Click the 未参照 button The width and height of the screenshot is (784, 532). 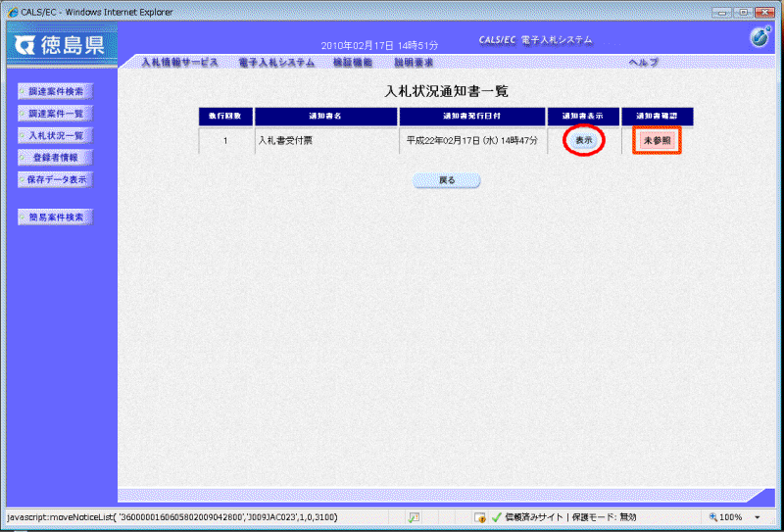click(657, 140)
